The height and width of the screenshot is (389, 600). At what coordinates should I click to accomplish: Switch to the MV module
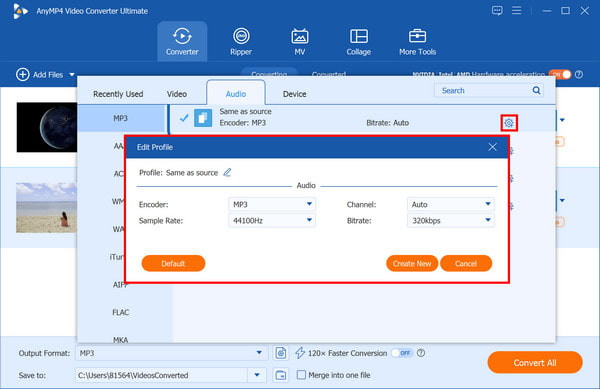tap(300, 41)
